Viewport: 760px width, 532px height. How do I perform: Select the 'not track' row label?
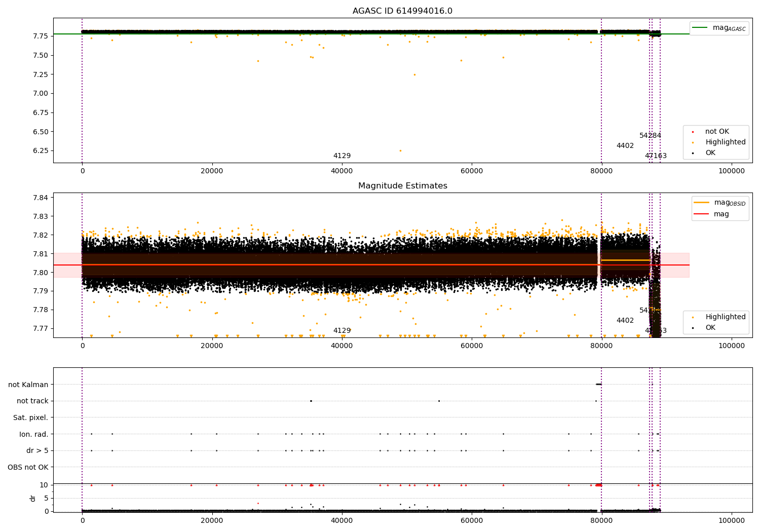pos(32,401)
